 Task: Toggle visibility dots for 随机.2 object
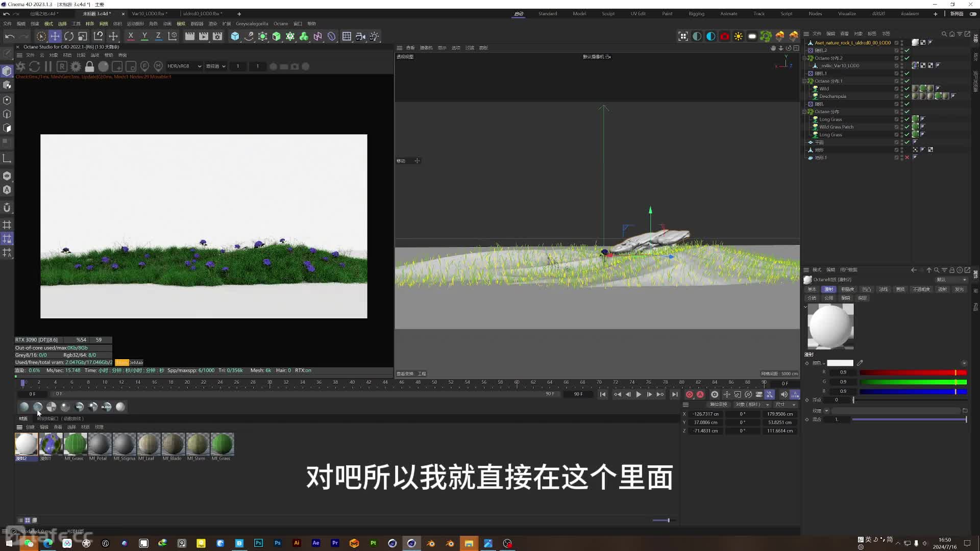pyautogui.click(x=901, y=51)
